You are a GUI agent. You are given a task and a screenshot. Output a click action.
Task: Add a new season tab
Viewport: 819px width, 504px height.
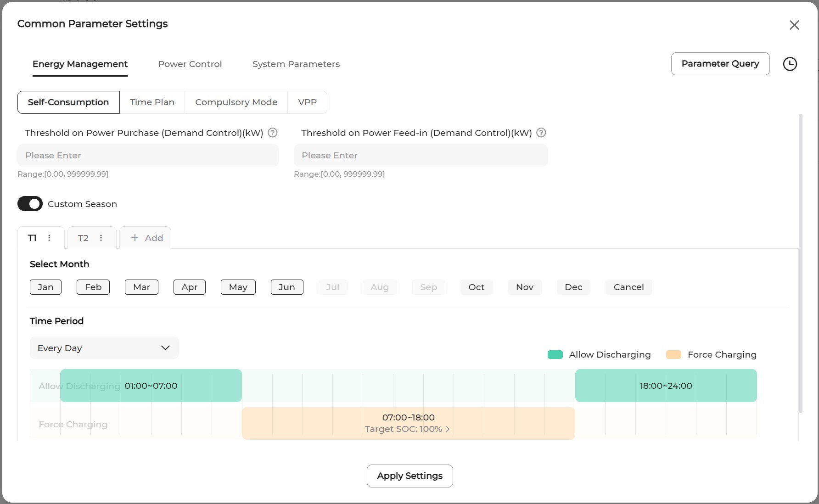click(146, 238)
